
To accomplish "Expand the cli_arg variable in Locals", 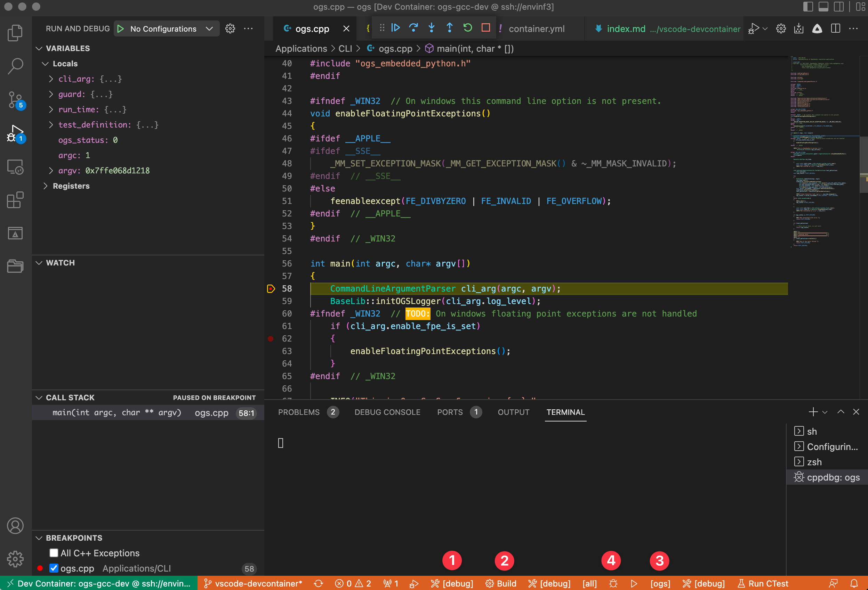I will point(51,79).
